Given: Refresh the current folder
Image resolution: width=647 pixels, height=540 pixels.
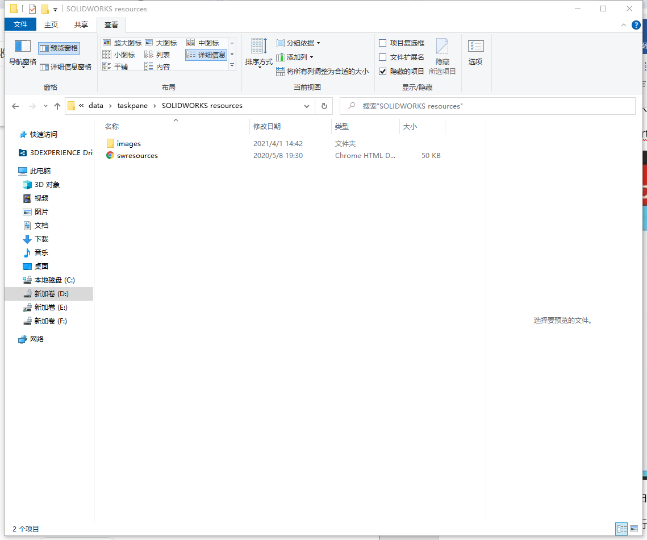Looking at the screenshot, I should click(x=324, y=106).
